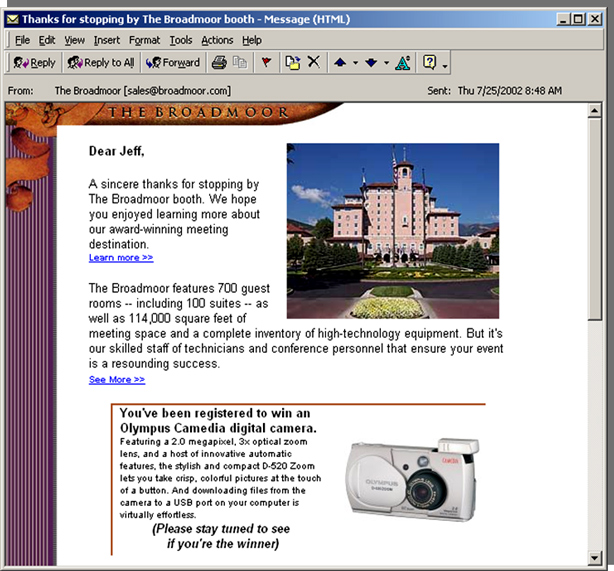Close the message window
This screenshot has width=614, height=571.
(595, 19)
